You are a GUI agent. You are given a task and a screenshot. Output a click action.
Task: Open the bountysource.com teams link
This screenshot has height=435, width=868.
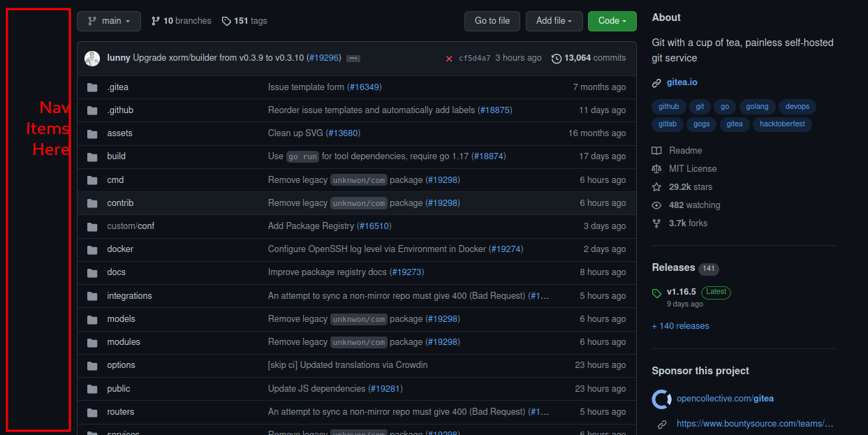[755, 424]
